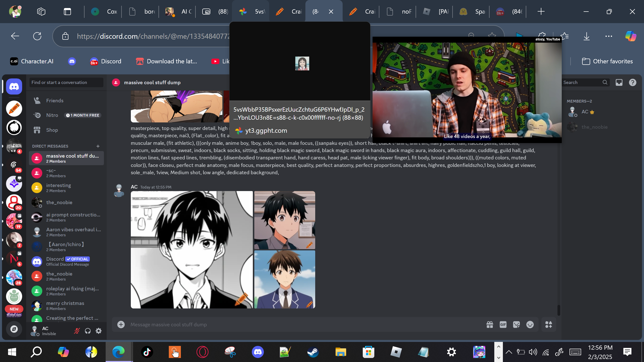Click Find or start a conversation field
Image resolution: width=644 pixels, height=362 pixels.
(x=66, y=82)
